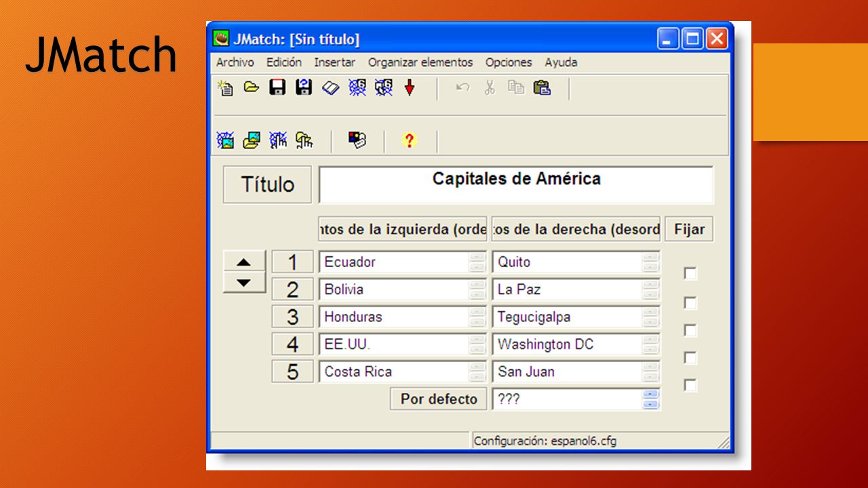Click the JMatch app icon in title bar
This screenshot has height=488, width=868.
pyautogui.click(x=221, y=38)
